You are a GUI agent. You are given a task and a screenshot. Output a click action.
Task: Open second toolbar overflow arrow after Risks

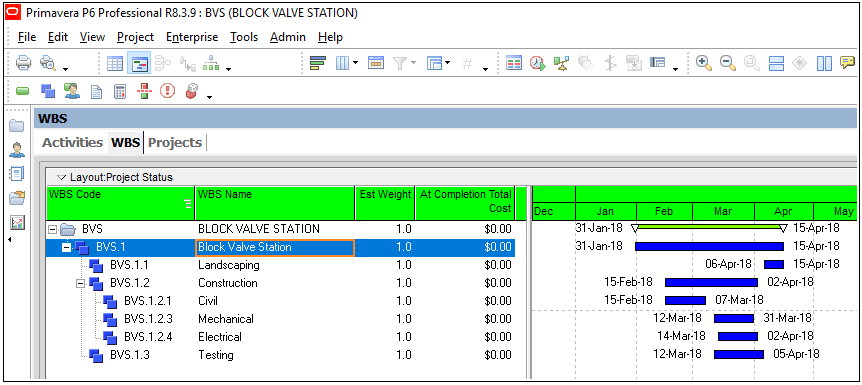(209, 97)
